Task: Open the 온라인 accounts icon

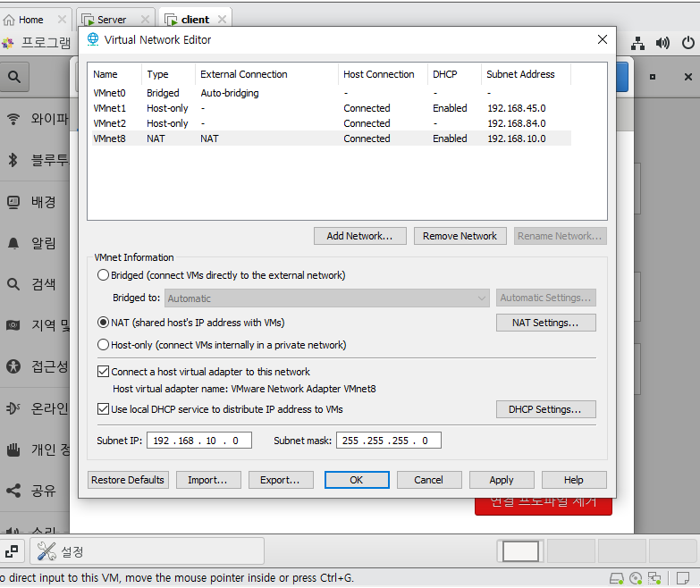Action: 13,407
